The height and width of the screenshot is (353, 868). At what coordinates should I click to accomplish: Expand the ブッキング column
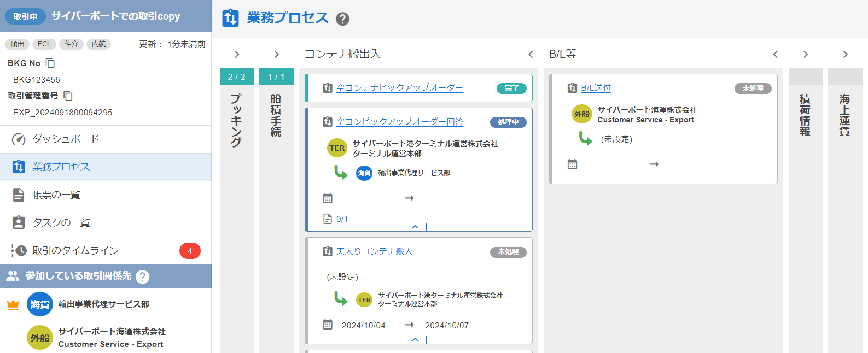coord(237,55)
